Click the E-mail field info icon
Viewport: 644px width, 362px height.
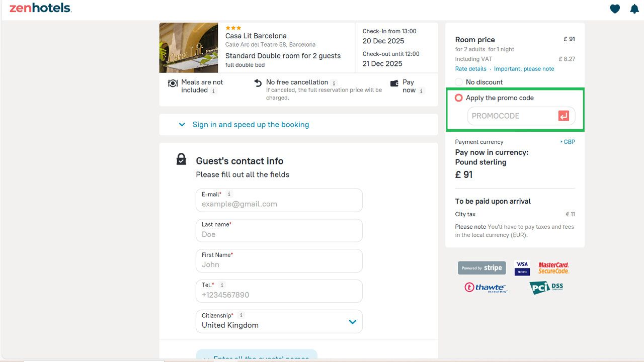[229, 194]
